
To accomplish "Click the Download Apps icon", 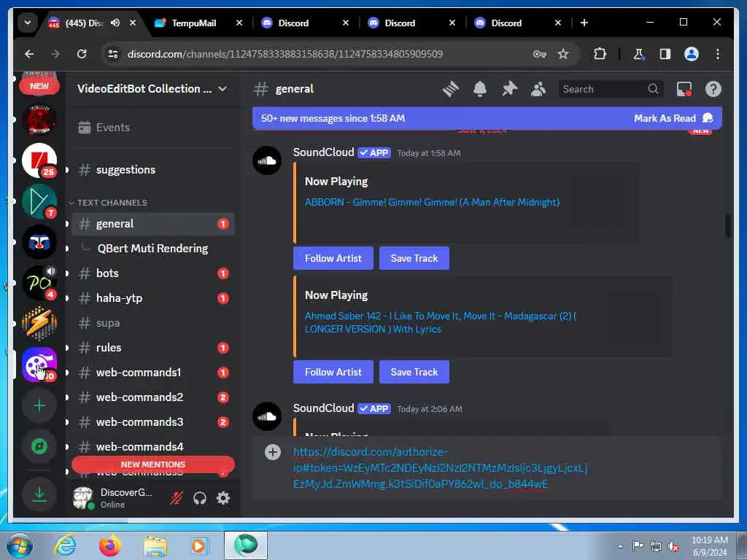I will click(x=39, y=494).
